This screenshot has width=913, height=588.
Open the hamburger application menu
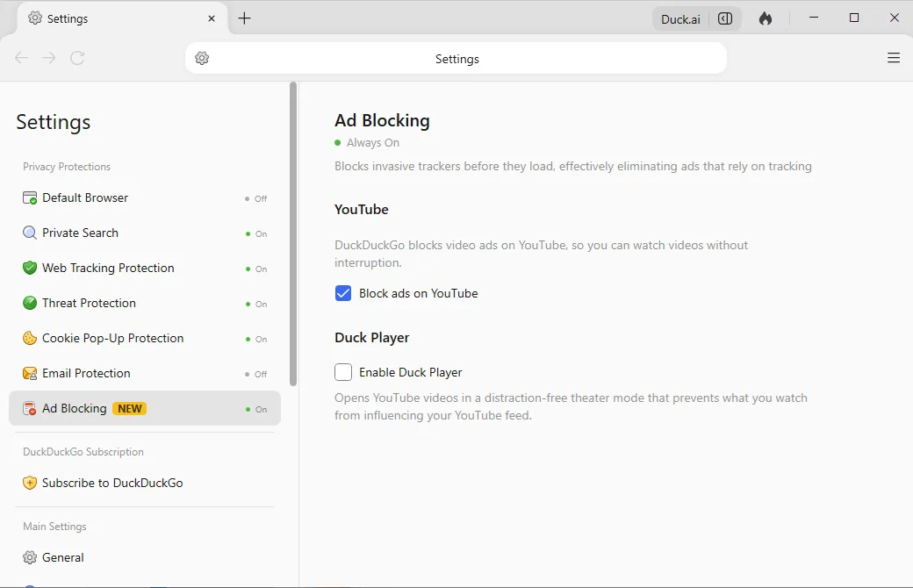[x=893, y=58]
